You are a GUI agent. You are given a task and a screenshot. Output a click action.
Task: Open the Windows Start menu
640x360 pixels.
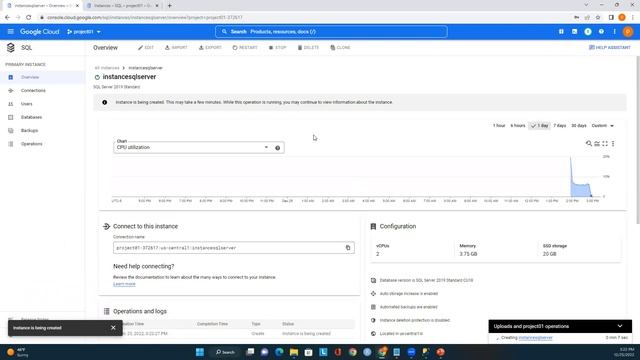click(x=200, y=352)
